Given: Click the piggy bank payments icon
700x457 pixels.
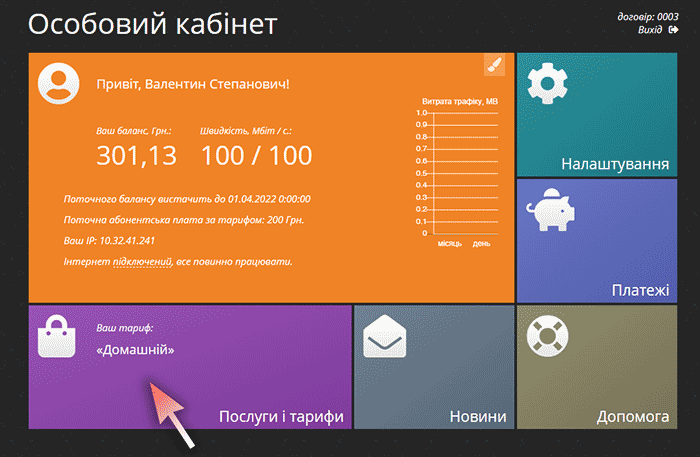Looking at the screenshot, I should click(x=550, y=209).
